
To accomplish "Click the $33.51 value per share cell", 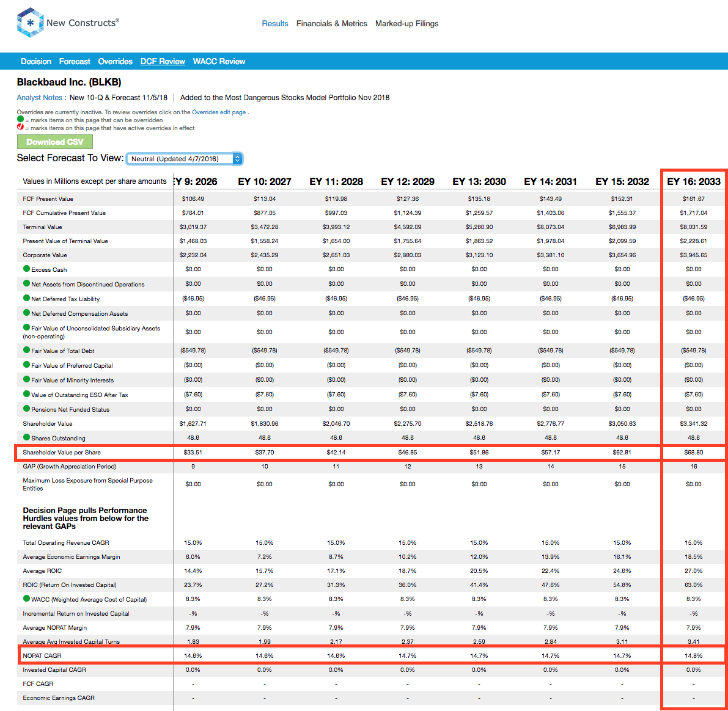I will [x=193, y=452].
